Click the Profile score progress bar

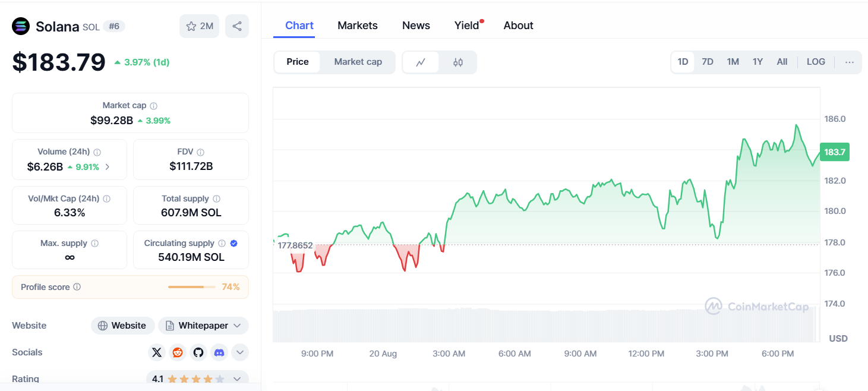point(191,286)
